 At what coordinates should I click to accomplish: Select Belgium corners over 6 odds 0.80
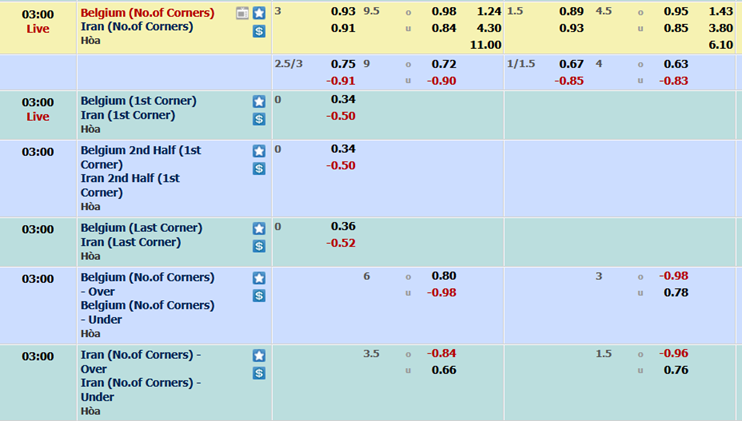pos(444,276)
